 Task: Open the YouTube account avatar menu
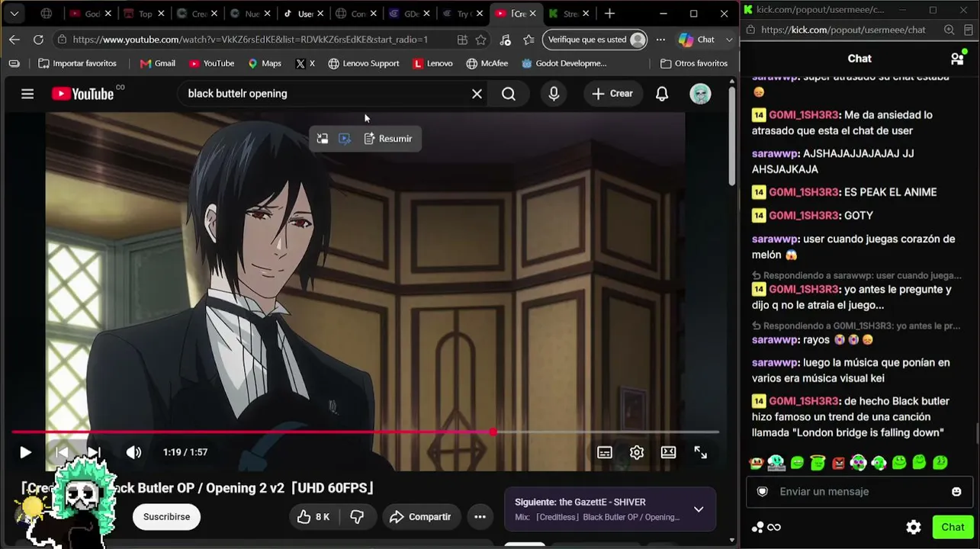click(700, 94)
